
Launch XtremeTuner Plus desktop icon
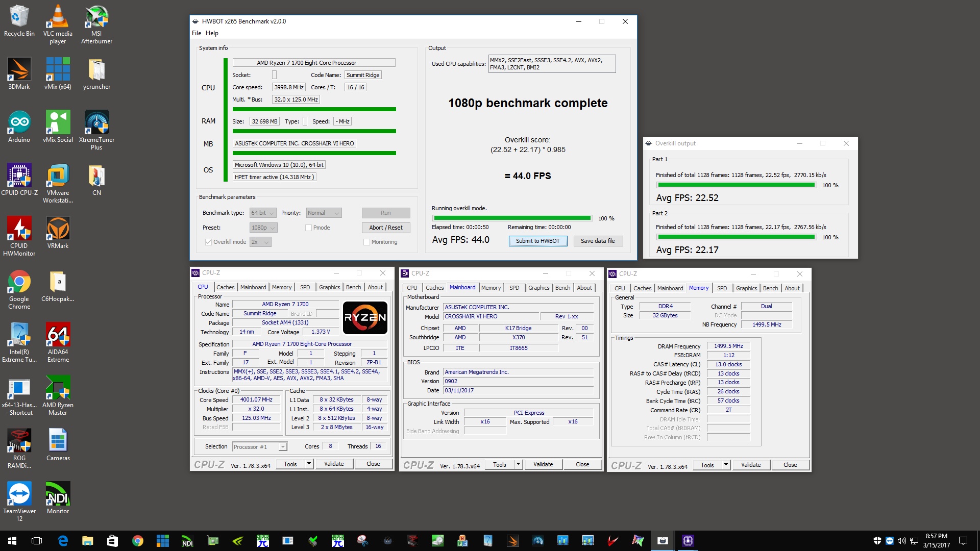click(x=96, y=130)
